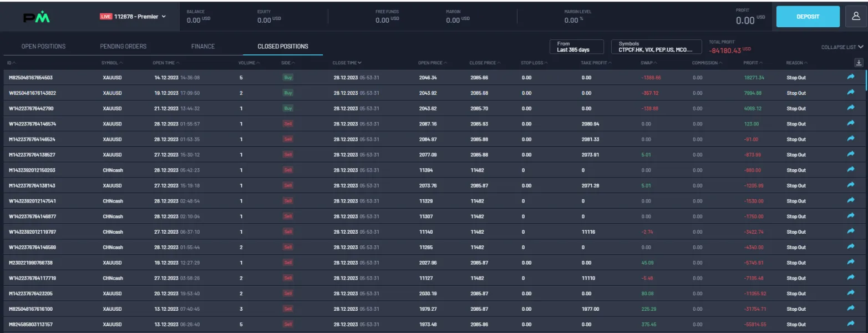Click the vertical scrollbar on the right
The image size is (868, 333).
865,80
